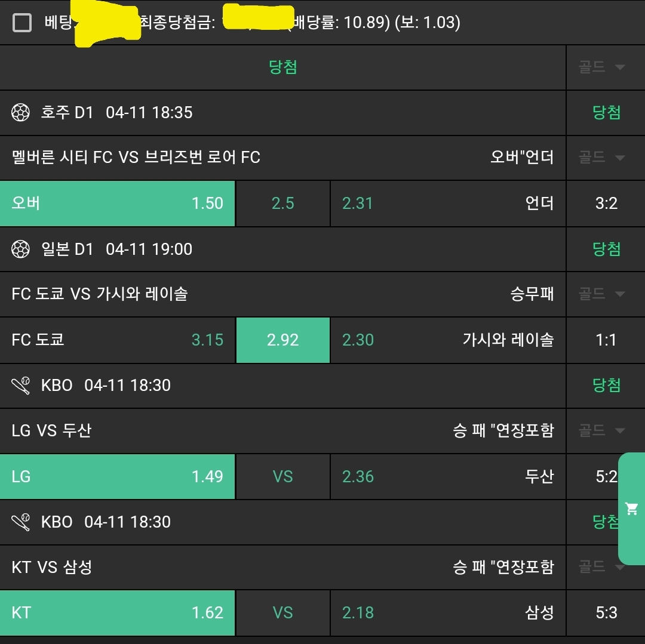Select KT at odds 1.62

[118, 613]
